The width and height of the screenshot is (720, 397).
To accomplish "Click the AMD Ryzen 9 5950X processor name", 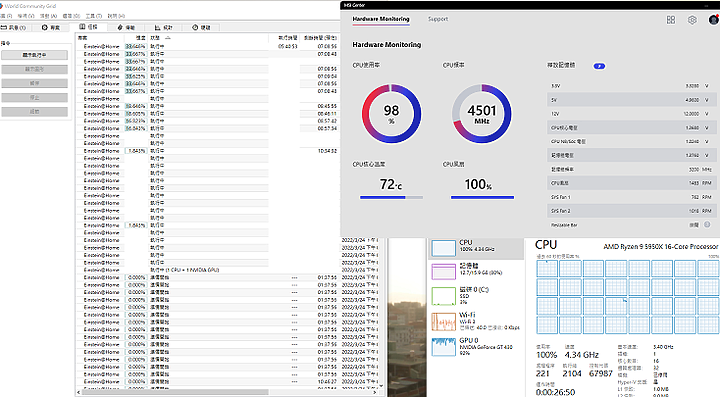I will (660, 246).
